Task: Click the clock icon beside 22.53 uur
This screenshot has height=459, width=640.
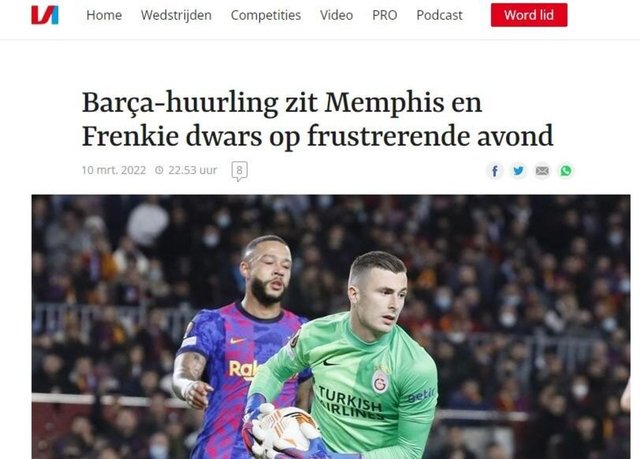Action: (x=159, y=170)
